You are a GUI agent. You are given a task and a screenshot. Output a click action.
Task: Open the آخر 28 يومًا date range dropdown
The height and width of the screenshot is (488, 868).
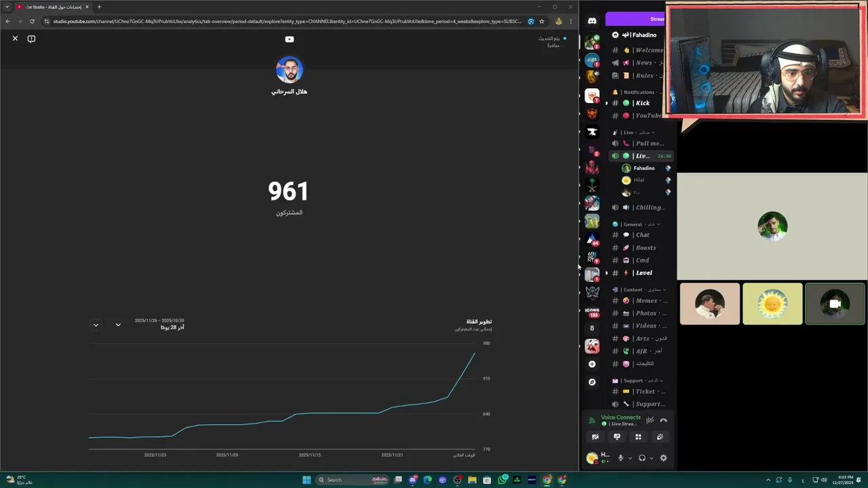pos(118,325)
